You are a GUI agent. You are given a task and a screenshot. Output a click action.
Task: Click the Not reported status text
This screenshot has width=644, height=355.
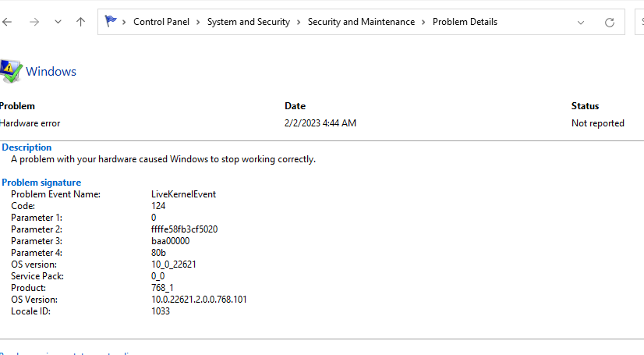click(597, 123)
